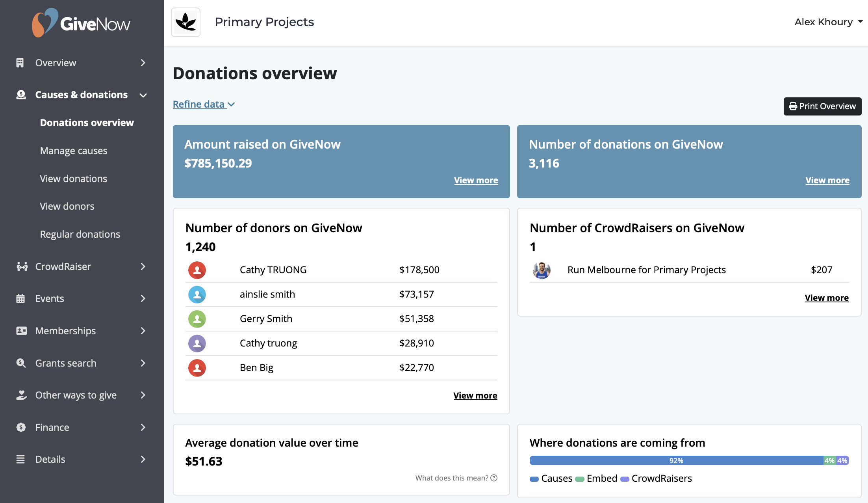Open the Alex Khoury account dropdown
The height and width of the screenshot is (503, 868).
pyautogui.click(x=829, y=22)
